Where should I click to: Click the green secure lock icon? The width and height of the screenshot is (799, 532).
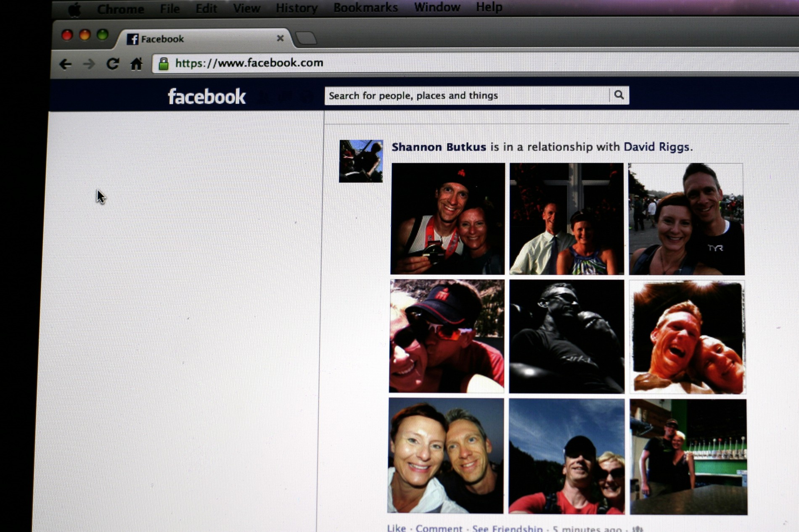(x=164, y=63)
